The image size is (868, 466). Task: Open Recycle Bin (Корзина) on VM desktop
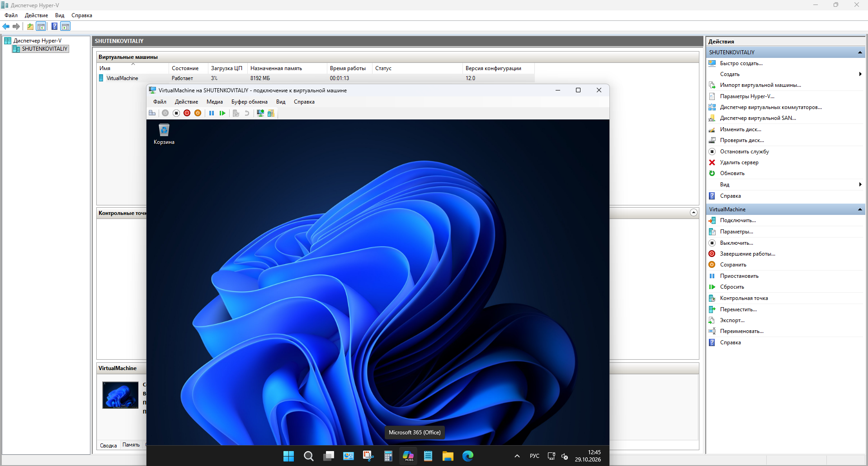pos(164,134)
